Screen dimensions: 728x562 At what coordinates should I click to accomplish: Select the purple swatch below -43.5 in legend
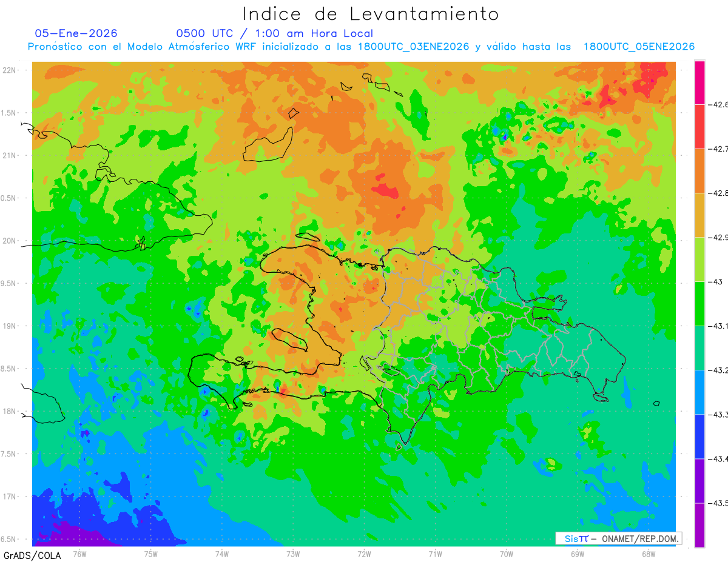point(699,525)
